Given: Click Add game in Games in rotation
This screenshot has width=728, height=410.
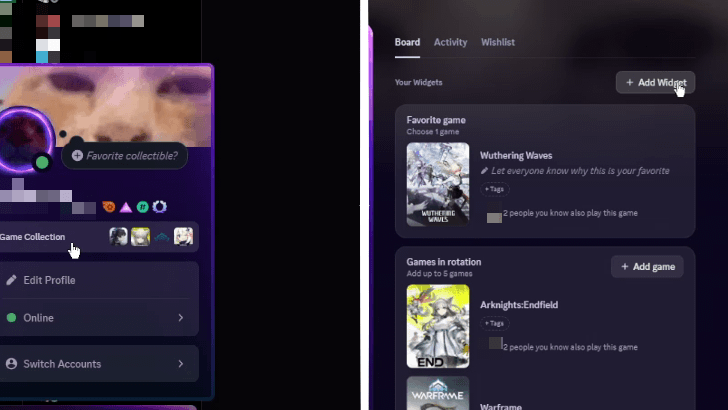Looking at the screenshot, I should point(647,267).
